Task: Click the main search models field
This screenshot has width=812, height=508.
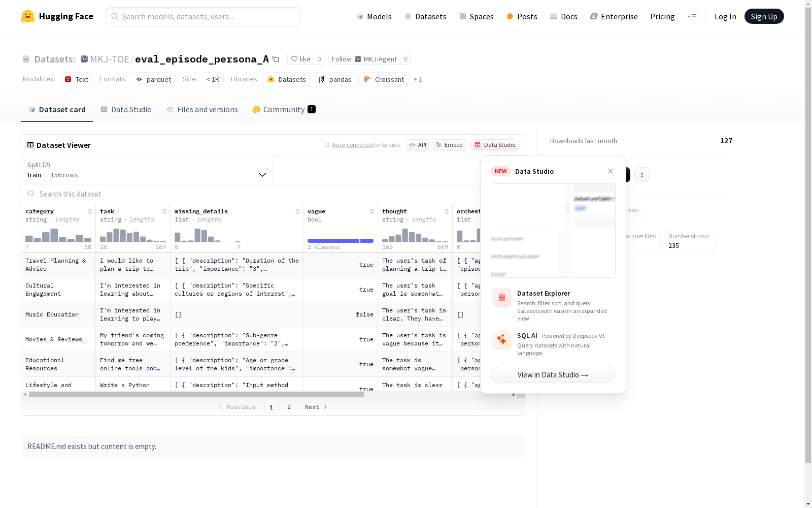Action: coord(203,16)
